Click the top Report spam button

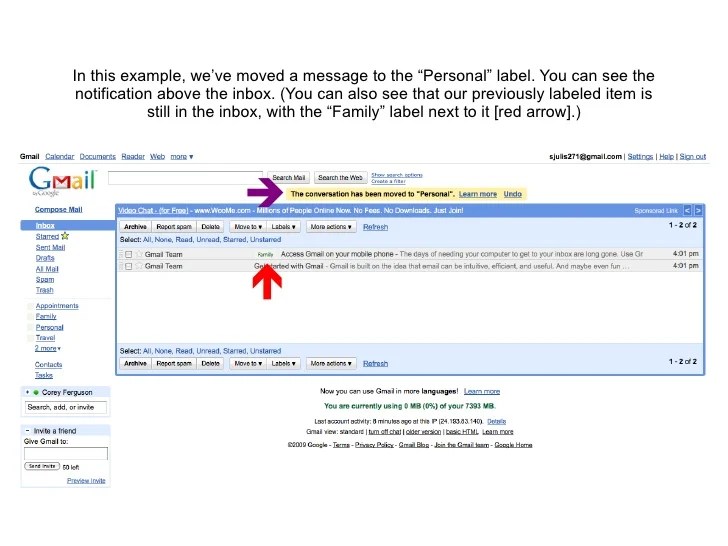(174, 227)
